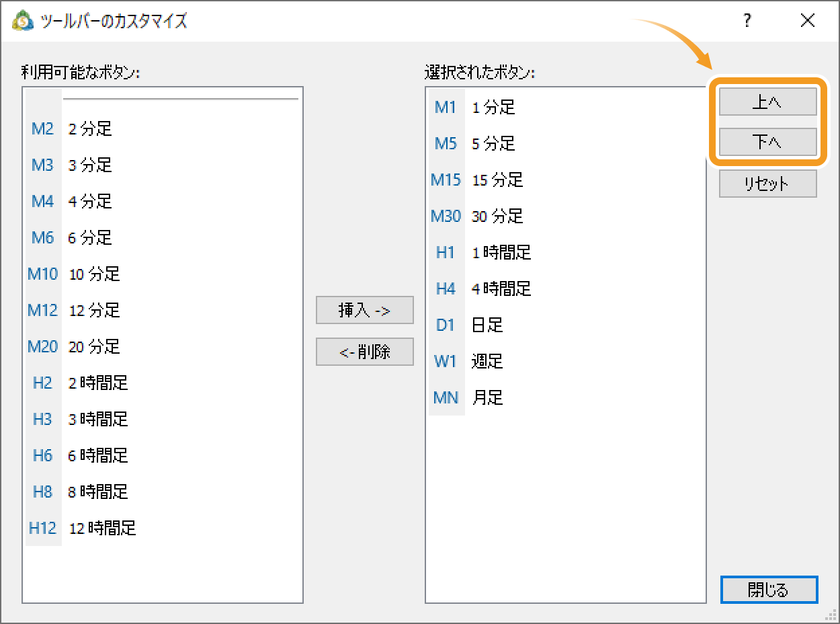Click the MetaTrader app icon in title bar
The height and width of the screenshot is (624, 840).
point(23,21)
